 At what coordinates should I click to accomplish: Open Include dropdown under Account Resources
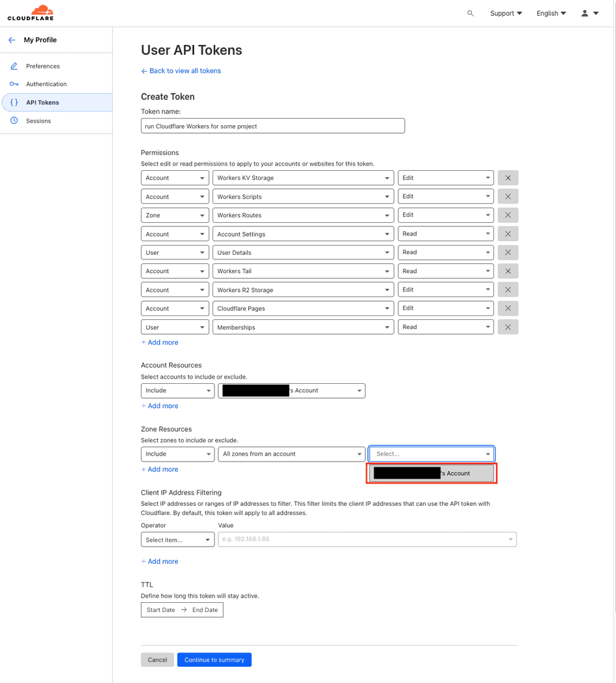pos(178,391)
